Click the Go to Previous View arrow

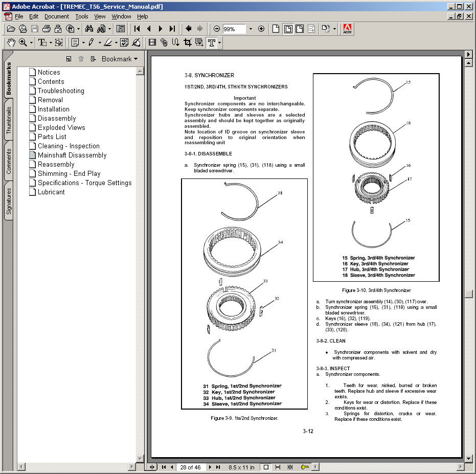click(189, 29)
